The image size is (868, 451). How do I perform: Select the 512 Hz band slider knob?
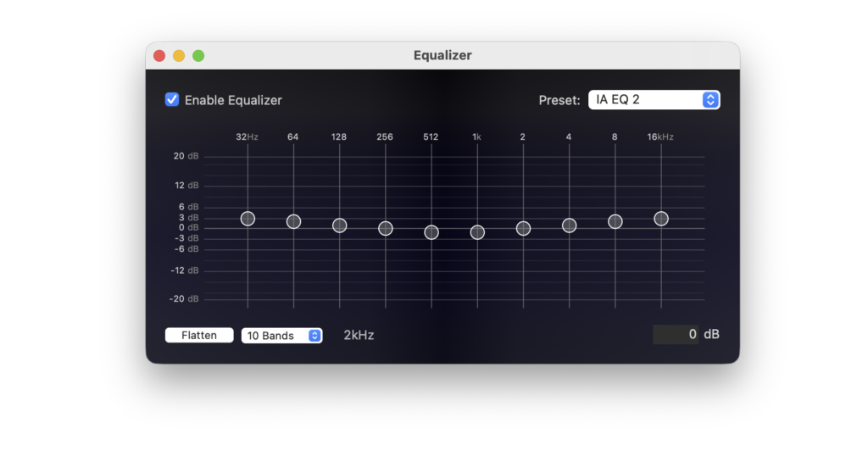tap(431, 232)
